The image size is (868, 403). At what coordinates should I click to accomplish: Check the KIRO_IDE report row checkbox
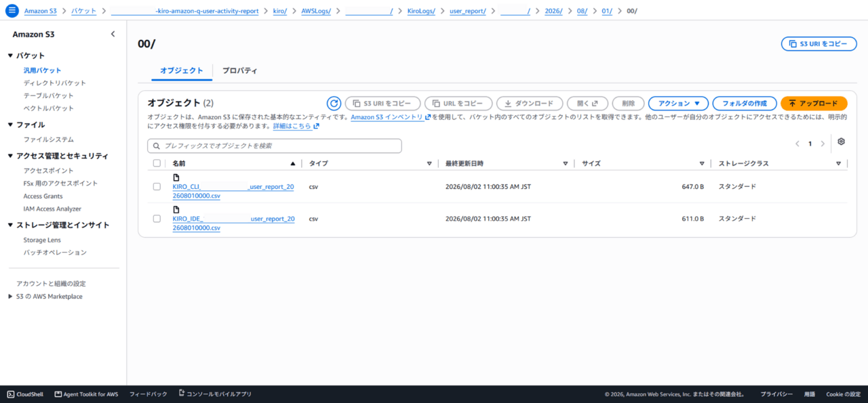click(x=157, y=219)
